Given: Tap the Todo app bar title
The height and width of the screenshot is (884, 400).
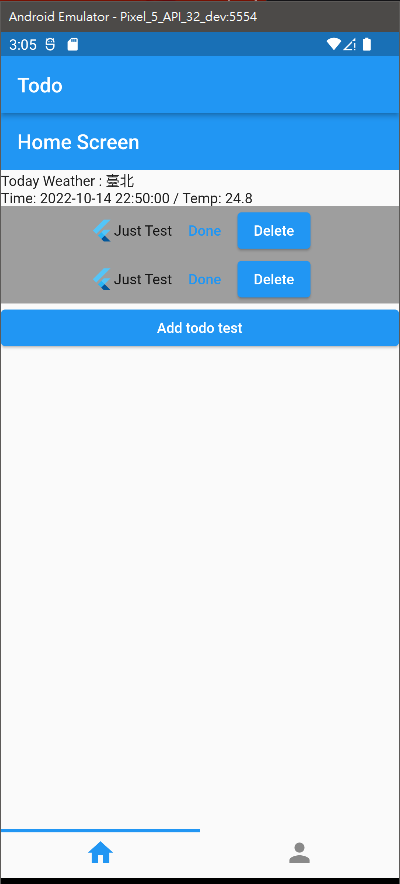Looking at the screenshot, I should (x=40, y=85).
